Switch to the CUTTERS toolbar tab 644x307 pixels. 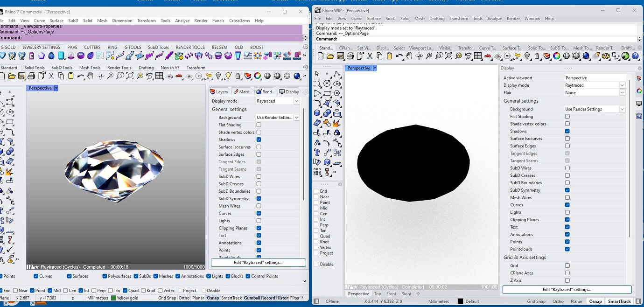[x=92, y=47]
